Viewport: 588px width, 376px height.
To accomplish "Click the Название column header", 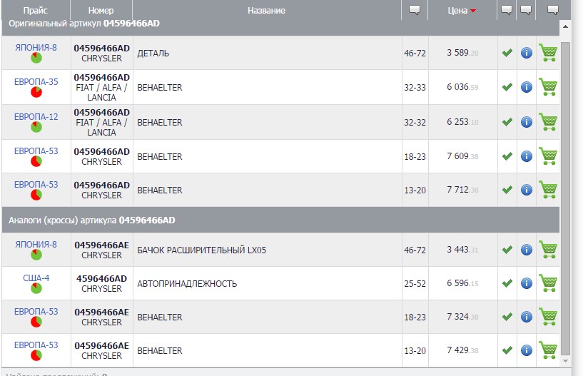I will coord(267,11).
